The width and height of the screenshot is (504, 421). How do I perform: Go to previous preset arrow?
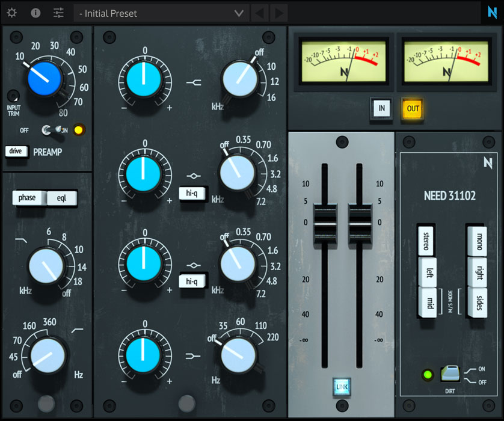(259, 13)
